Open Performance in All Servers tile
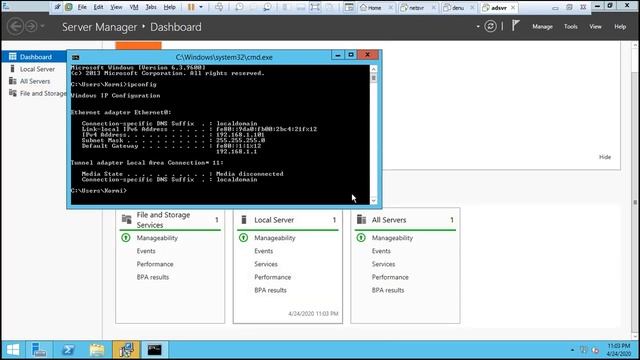This screenshot has height=360, width=640. click(x=390, y=277)
